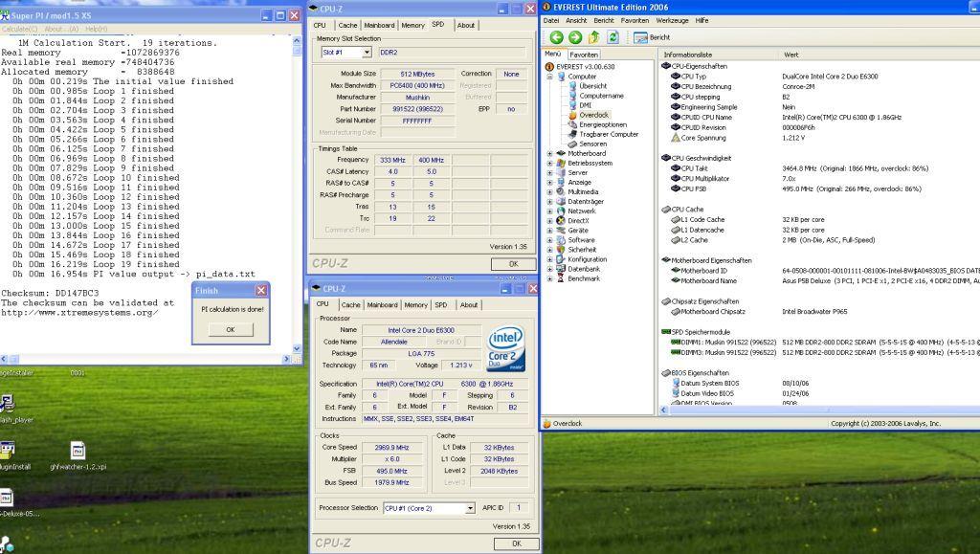Open the Ansicht menu in EVEREST

(576, 21)
